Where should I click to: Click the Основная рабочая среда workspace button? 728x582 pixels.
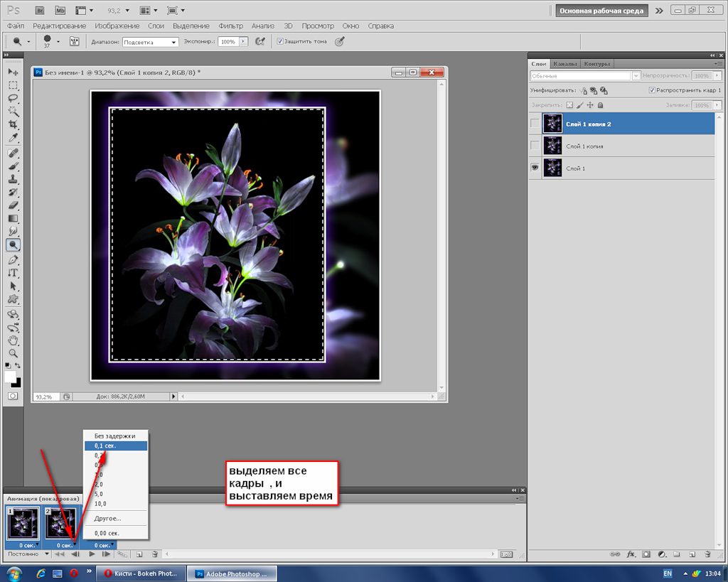pos(602,11)
